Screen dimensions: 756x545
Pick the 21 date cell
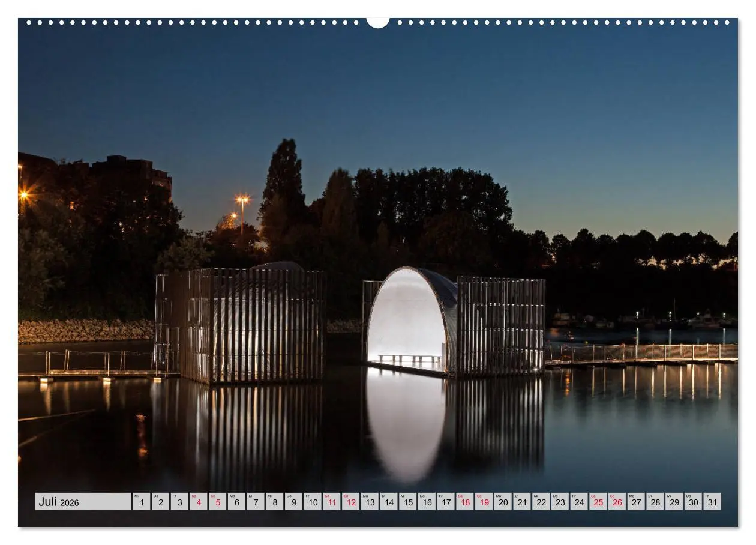click(x=522, y=502)
